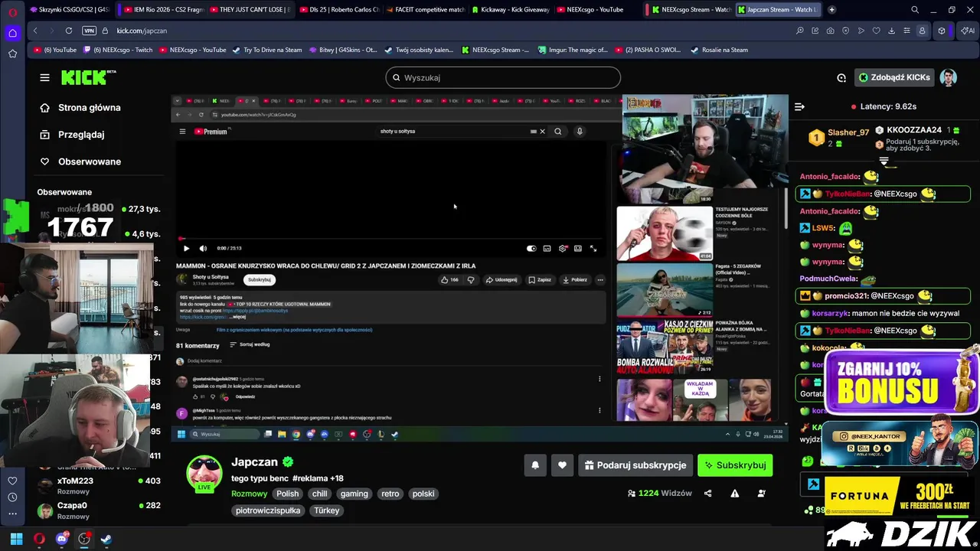The width and height of the screenshot is (980, 551).
Task: Open Przeglądaj in the Kick sidebar
Action: 81,135
